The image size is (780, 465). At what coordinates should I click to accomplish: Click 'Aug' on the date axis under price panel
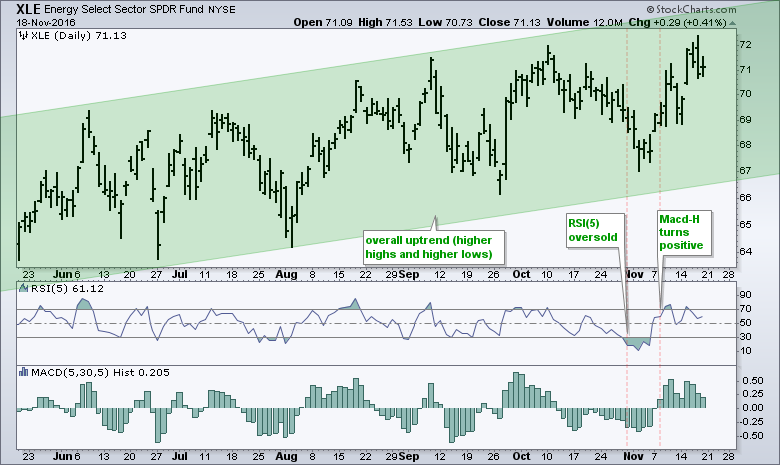[287, 275]
